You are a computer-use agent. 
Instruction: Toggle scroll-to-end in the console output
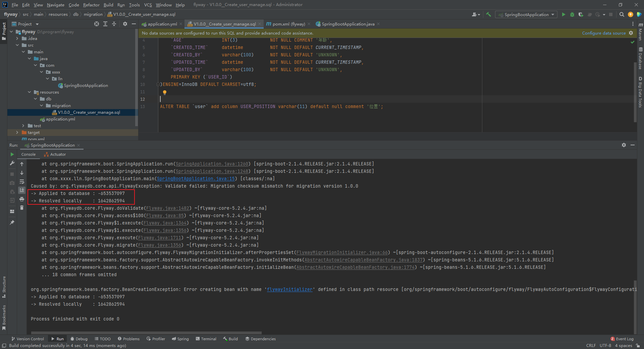click(x=22, y=191)
